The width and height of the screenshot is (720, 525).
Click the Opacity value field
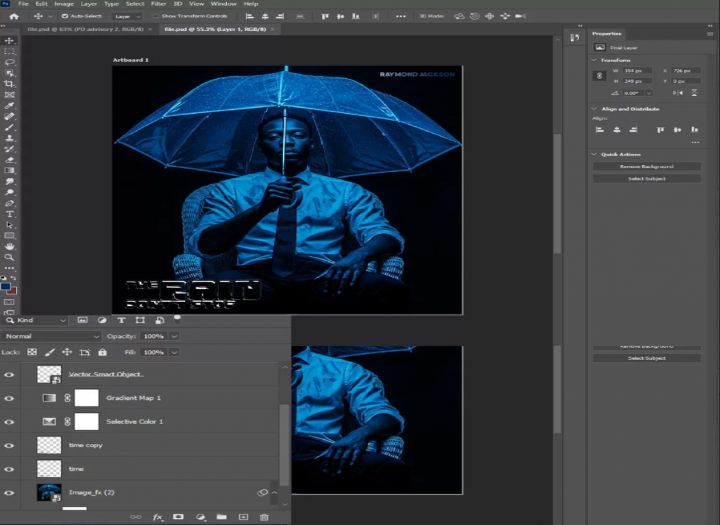click(x=153, y=336)
